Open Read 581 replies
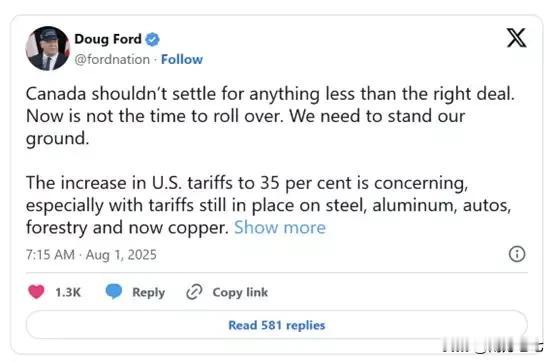Viewport: 554px width, 363px height. pyautogui.click(x=277, y=325)
